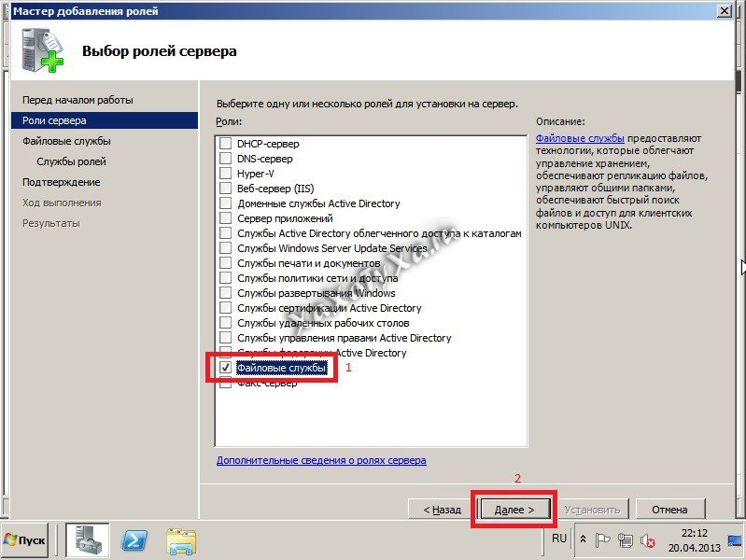Check the Веб-сервер (IIS) role

coord(226,189)
